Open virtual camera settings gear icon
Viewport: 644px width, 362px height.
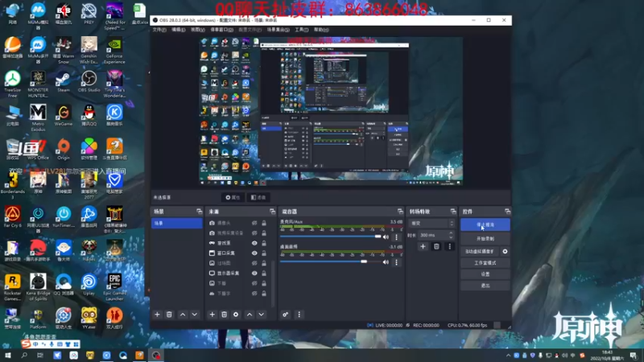tap(505, 251)
